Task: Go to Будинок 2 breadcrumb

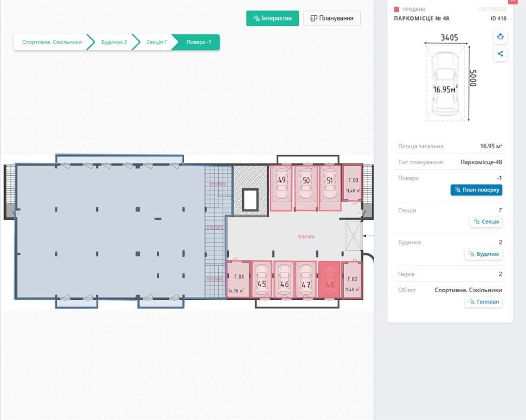Action: [114, 42]
